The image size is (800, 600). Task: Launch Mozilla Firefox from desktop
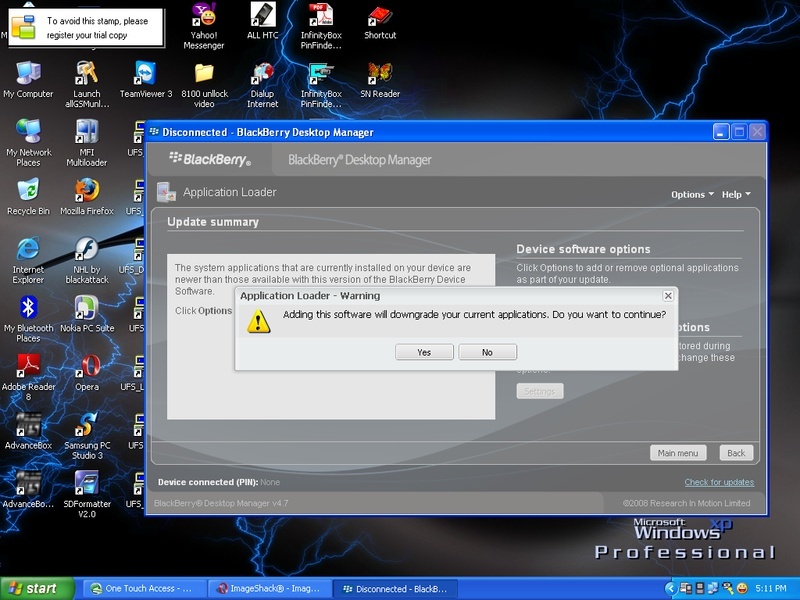(x=87, y=197)
